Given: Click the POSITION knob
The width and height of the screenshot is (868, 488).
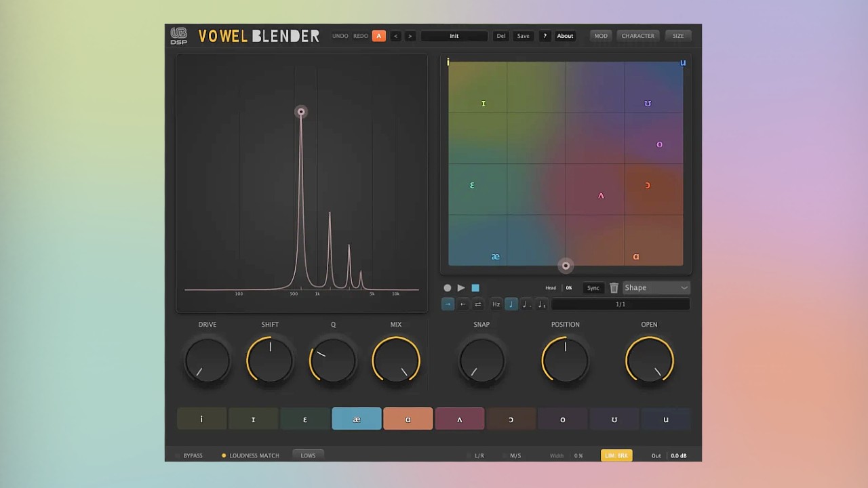Looking at the screenshot, I should point(566,360).
